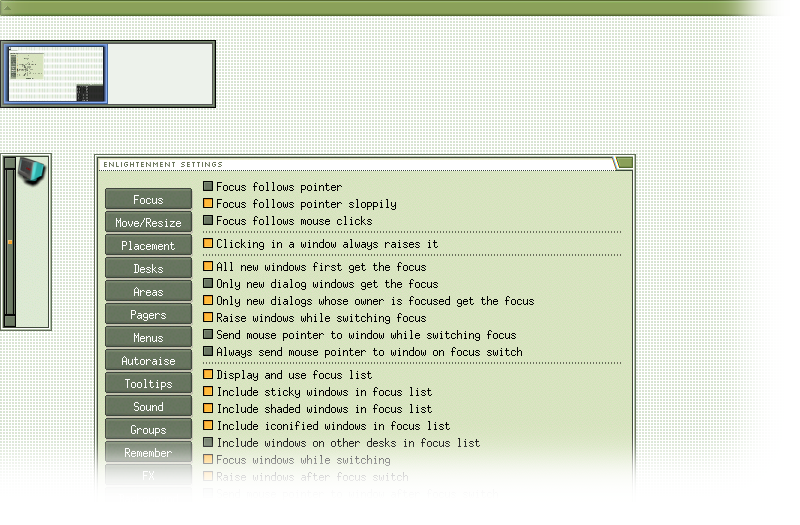Click the Enlightenment Settings title bar
The image size is (800, 525).
356,164
